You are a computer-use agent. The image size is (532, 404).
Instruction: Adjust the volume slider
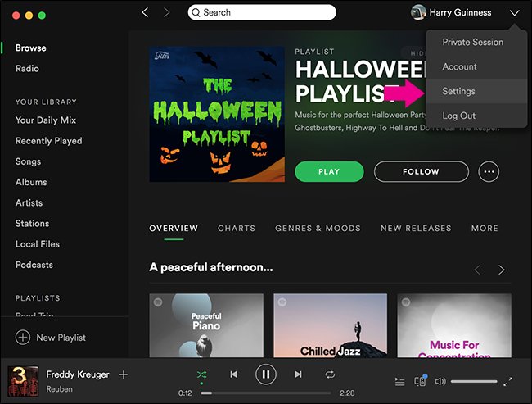(x=473, y=381)
